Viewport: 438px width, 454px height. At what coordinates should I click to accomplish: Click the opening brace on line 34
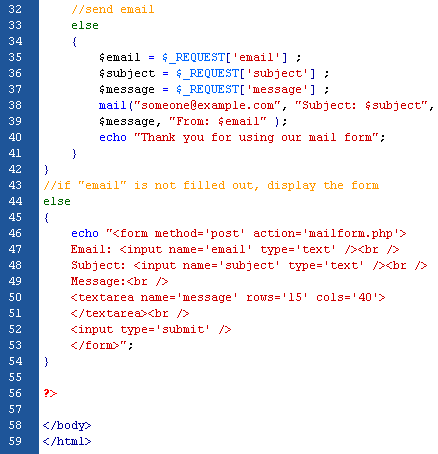pyautogui.click(x=74, y=42)
